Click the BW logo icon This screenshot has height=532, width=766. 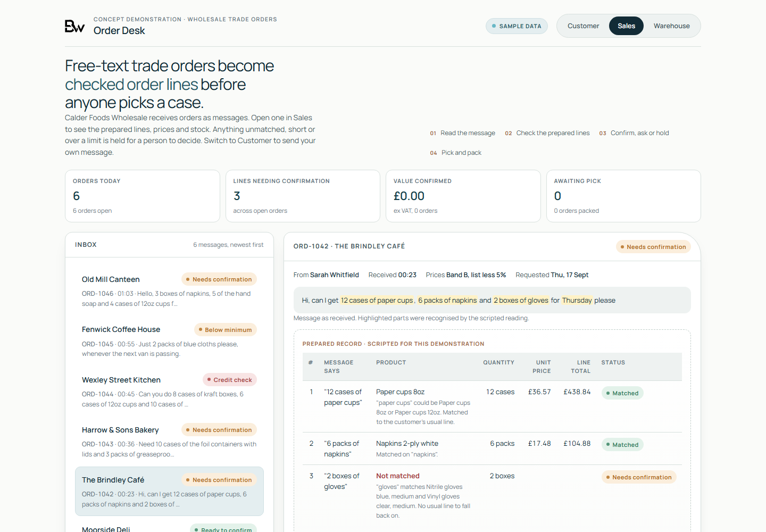click(74, 26)
